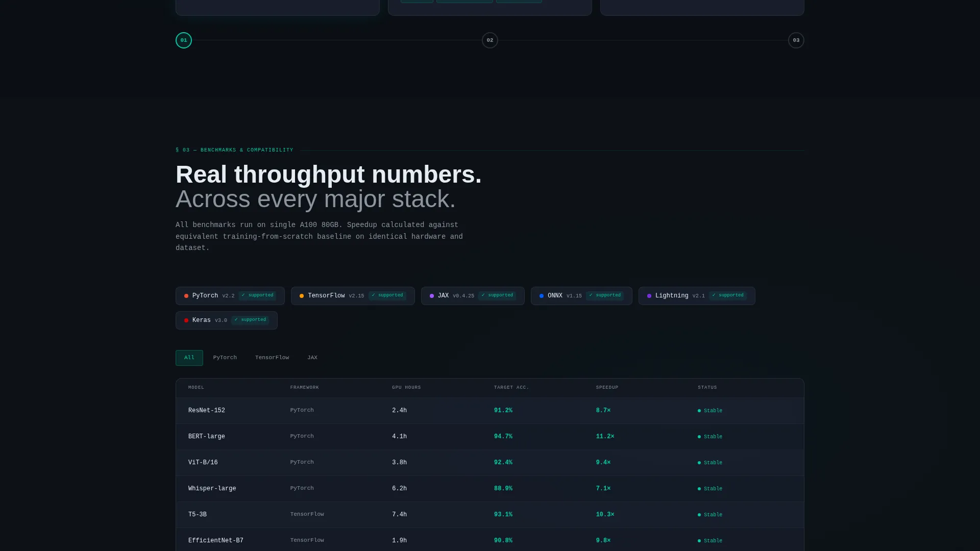Click supported badge on PyTorch chip
Screen dimensions: 980x551
(257, 295)
